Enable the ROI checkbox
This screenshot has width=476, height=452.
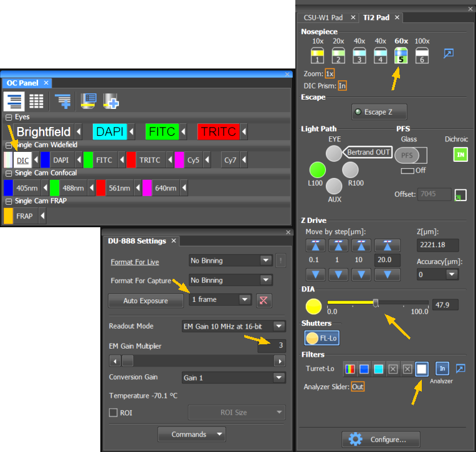113,412
